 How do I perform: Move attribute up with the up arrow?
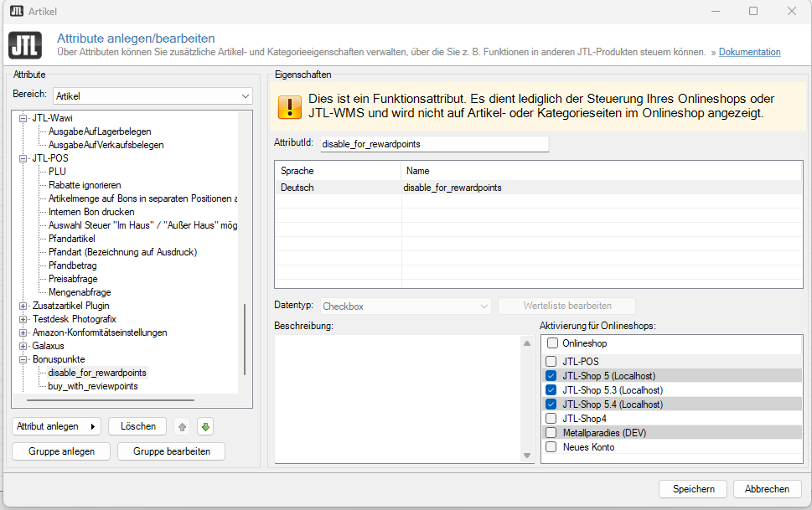click(182, 426)
